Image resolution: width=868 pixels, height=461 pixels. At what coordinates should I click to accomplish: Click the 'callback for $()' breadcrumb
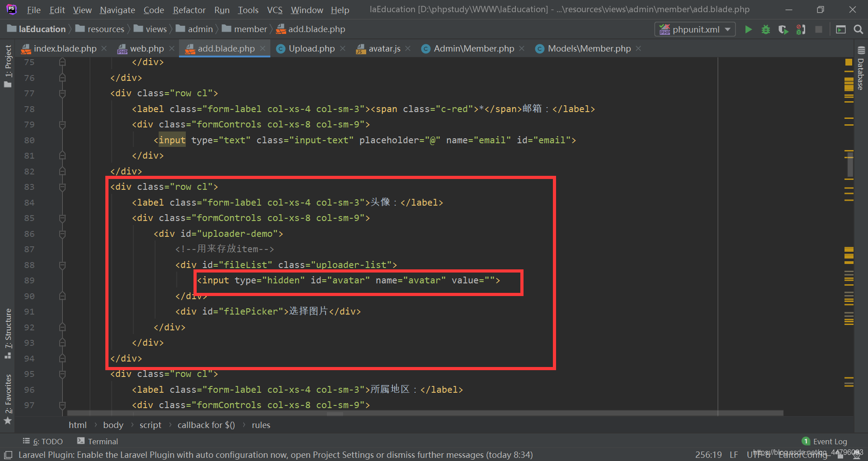tap(206, 425)
